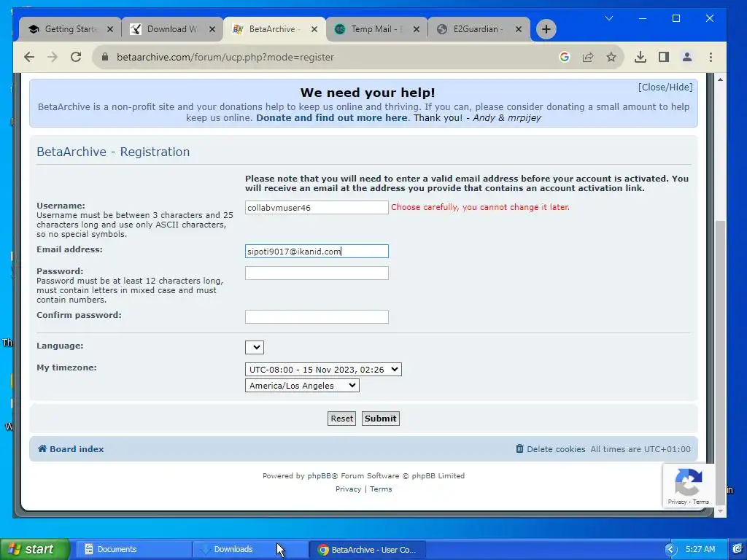Click the 5:27 AM taskbar clock

(x=700, y=549)
